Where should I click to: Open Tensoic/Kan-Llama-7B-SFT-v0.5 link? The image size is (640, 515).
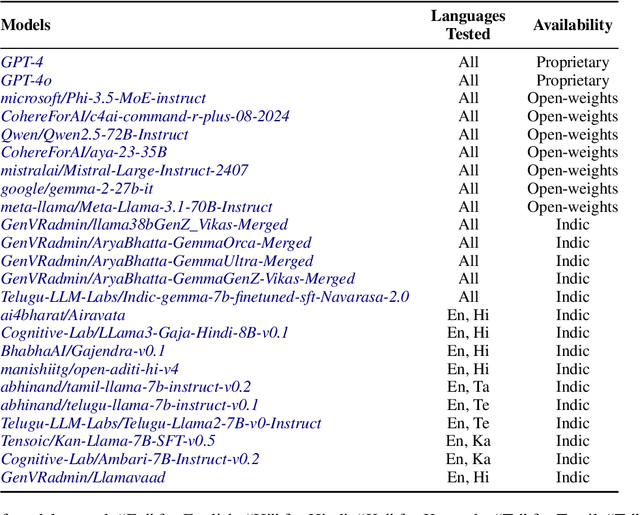point(108,441)
